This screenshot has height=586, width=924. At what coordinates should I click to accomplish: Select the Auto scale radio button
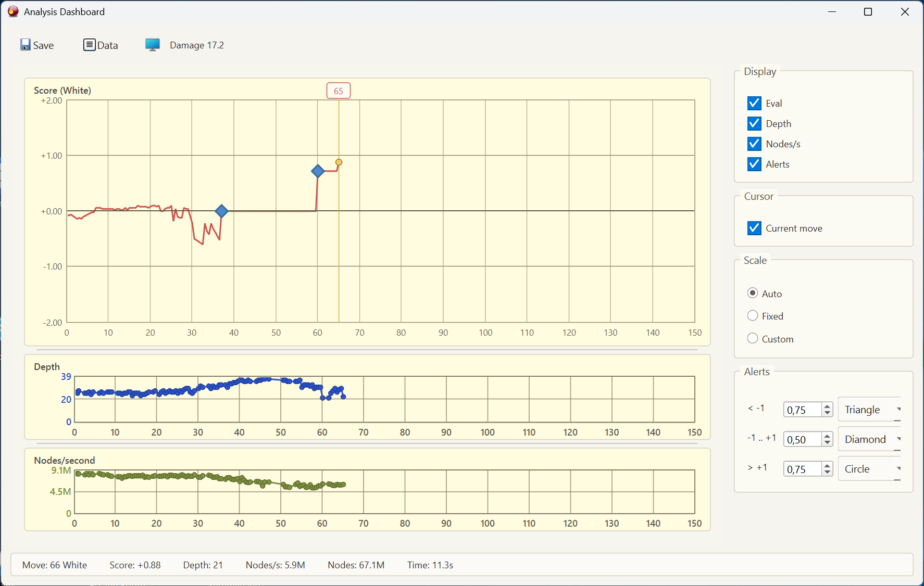point(753,293)
